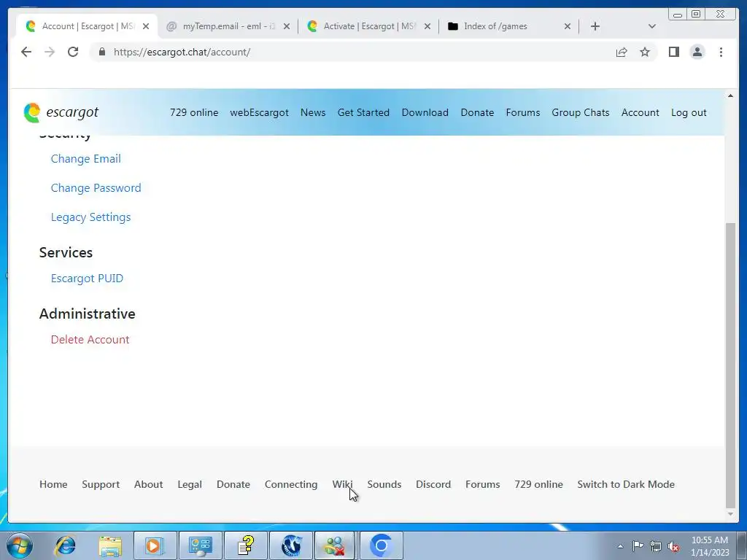Viewport: 747px width, 560px height.
Task: Expand the tab search chevron
Action: (x=652, y=26)
